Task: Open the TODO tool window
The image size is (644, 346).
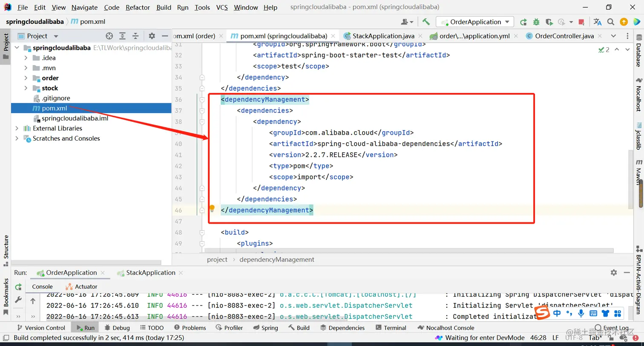Action: tap(151, 328)
